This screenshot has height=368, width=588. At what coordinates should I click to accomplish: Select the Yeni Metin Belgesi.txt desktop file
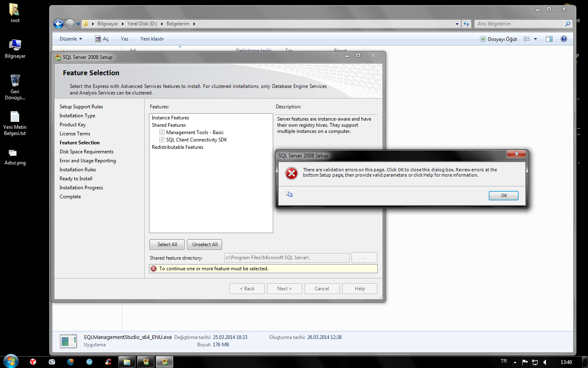point(15,123)
